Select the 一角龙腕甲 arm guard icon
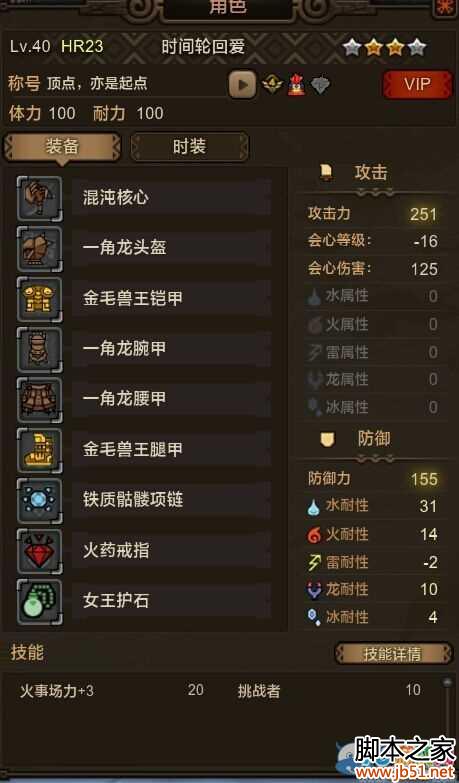 [39, 350]
